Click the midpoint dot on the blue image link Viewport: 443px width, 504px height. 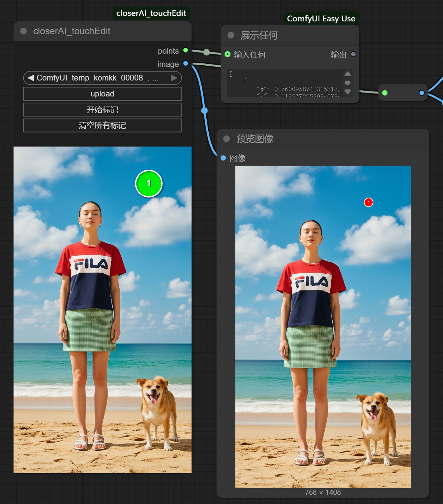pyautogui.click(x=204, y=111)
